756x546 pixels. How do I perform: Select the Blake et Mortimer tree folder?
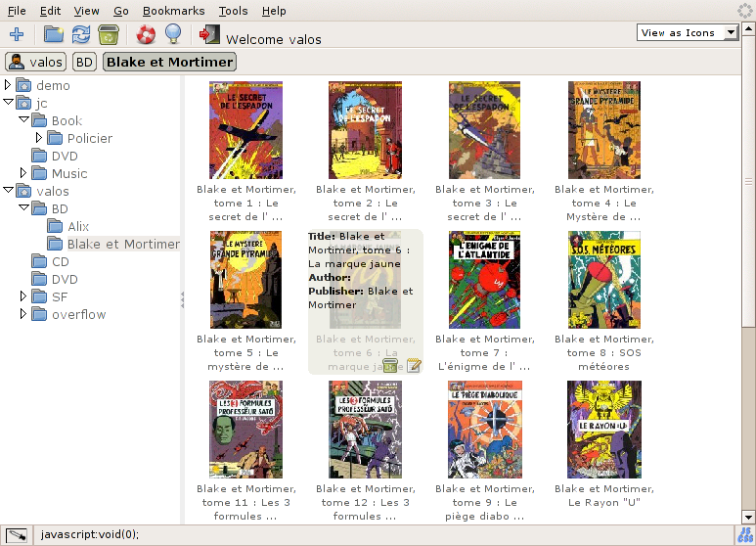click(123, 244)
